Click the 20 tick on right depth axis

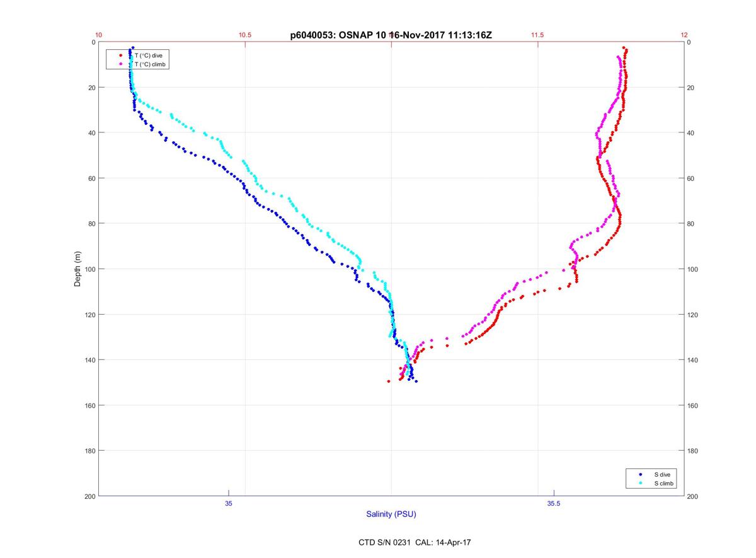pos(692,88)
